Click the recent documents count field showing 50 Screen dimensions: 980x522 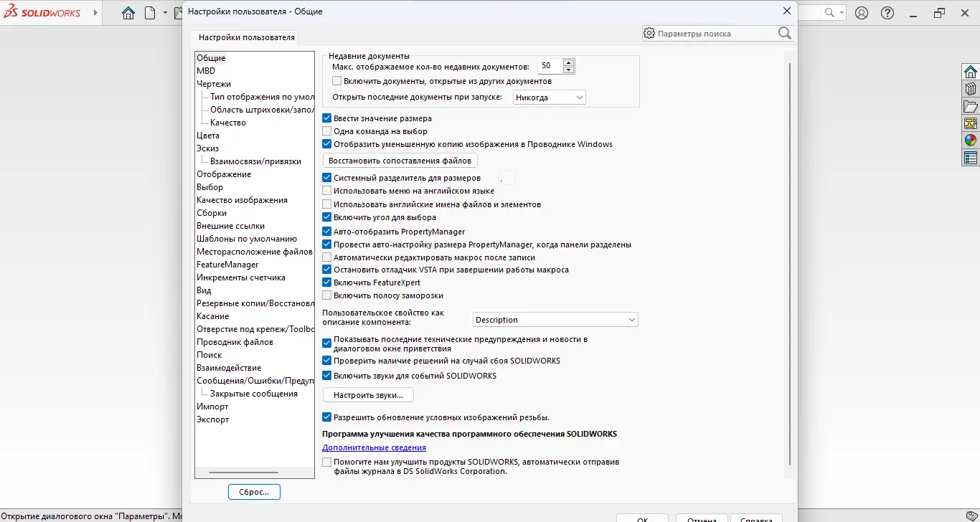551,66
